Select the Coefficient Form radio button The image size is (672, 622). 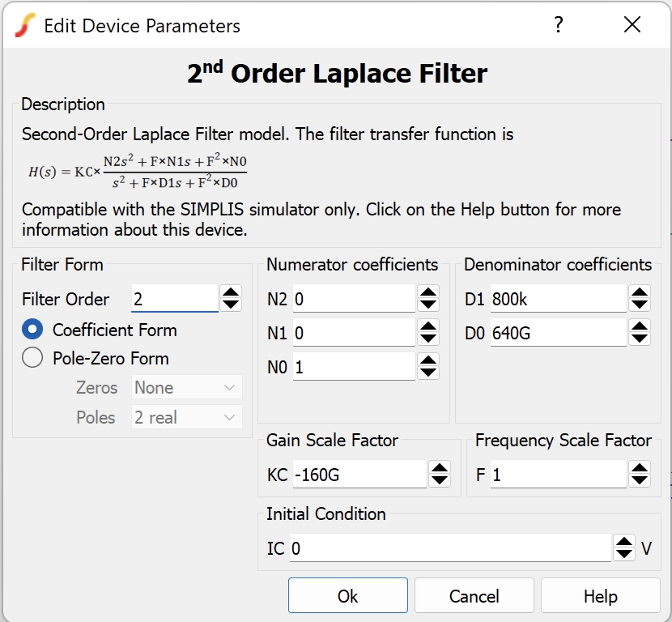coord(32,330)
